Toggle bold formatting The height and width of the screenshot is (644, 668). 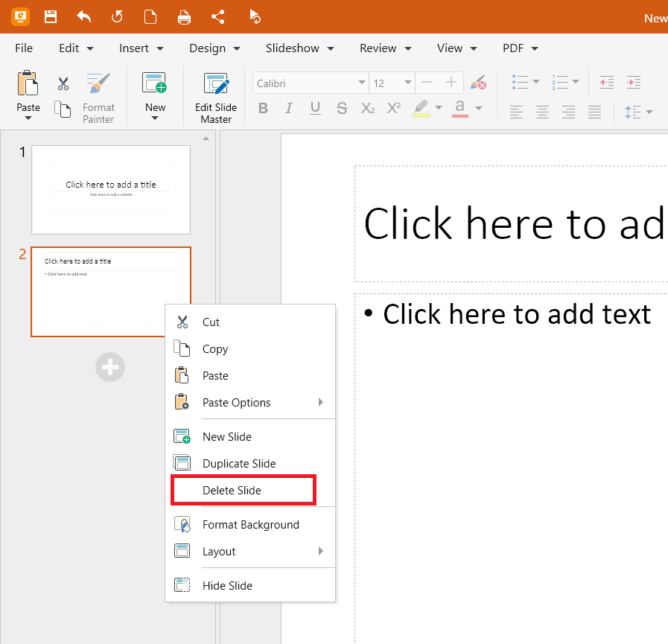[x=264, y=108]
